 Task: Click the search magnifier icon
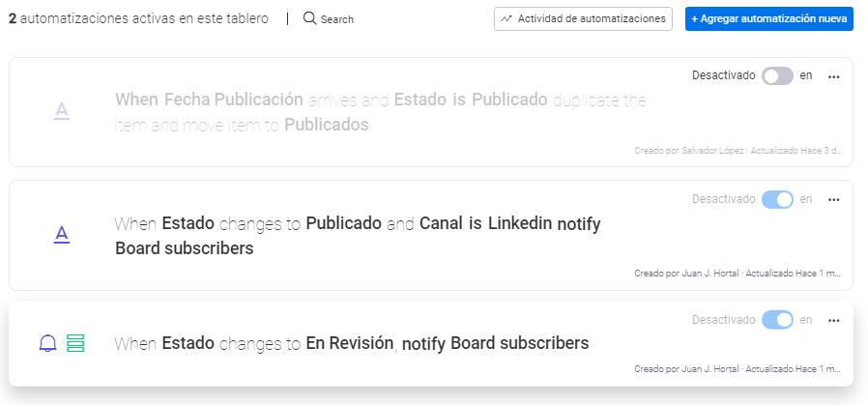(309, 18)
